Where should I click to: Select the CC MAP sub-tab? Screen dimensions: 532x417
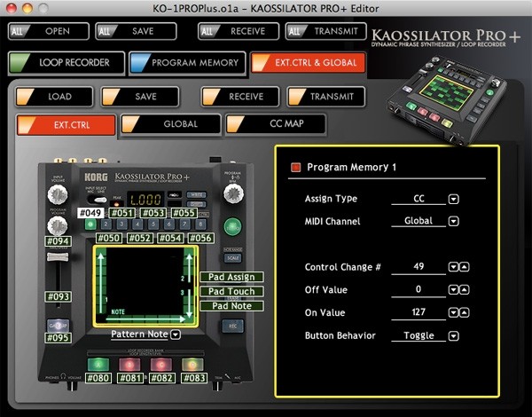point(276,124)
